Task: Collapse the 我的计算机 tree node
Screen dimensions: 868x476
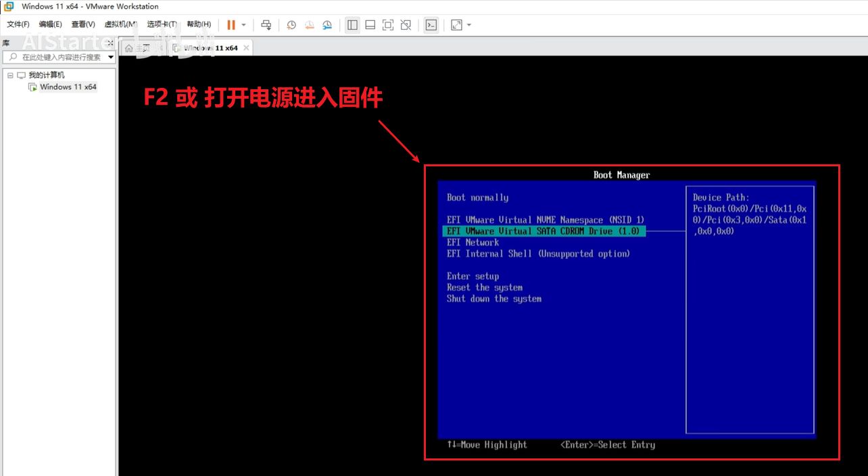Action: point(10,75)
